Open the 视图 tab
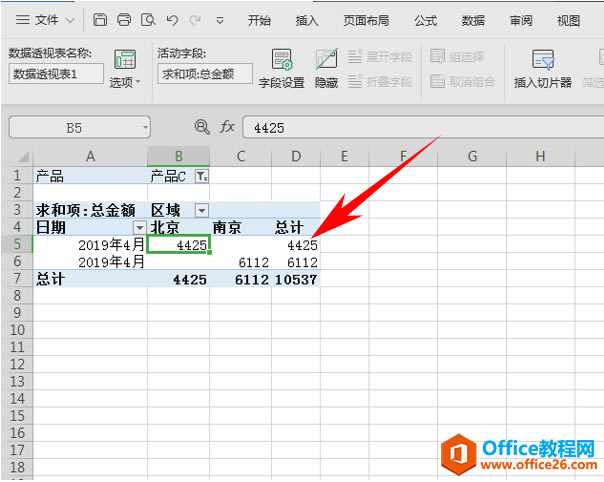Image resolution: width=604 pixels, height=482 pixels. [569, 20]
